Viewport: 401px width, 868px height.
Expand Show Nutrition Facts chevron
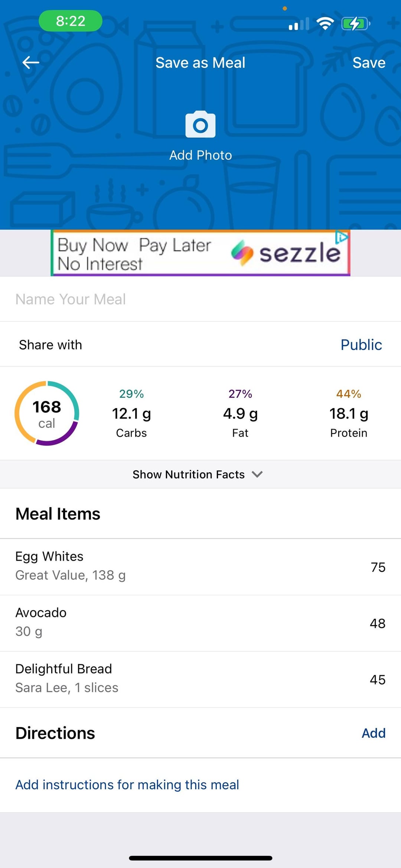click(x=257, y=474)
